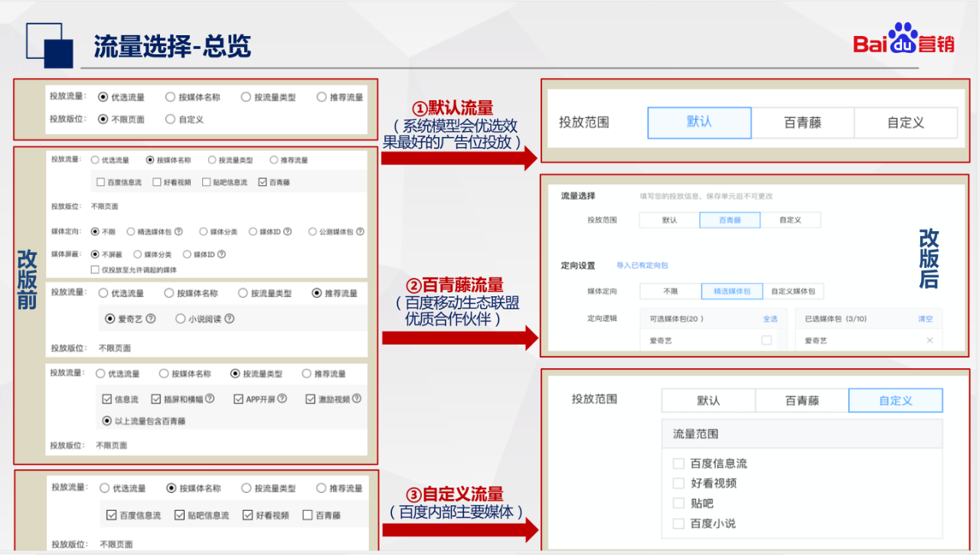
Task: Select the filled 优选流量 radio button
Action: (103, 97)
